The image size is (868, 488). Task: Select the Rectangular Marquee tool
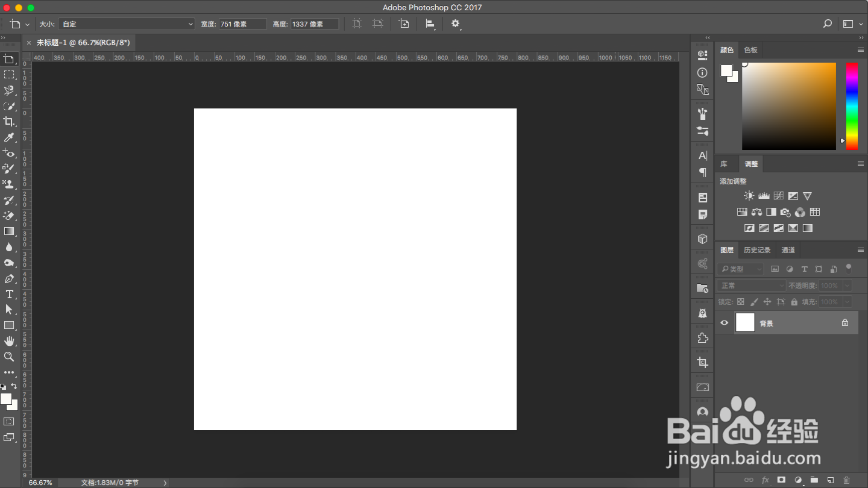pos(9,75)
